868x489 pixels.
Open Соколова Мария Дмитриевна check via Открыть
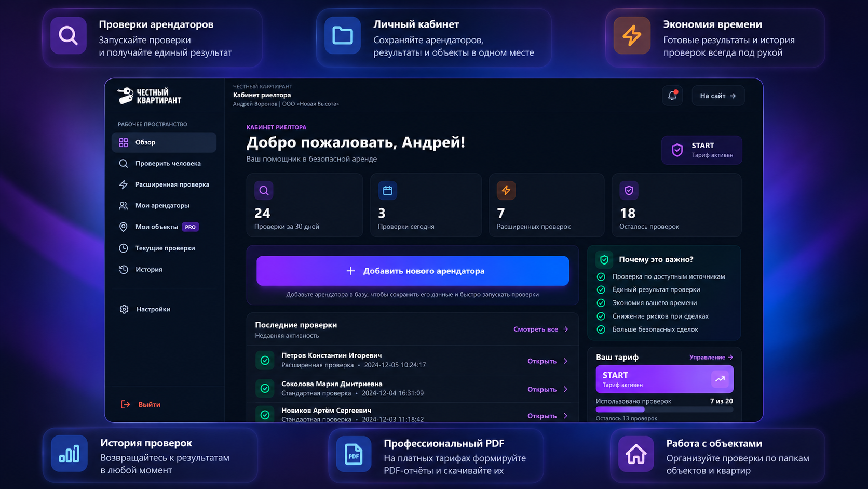click(x=548, y=389)
